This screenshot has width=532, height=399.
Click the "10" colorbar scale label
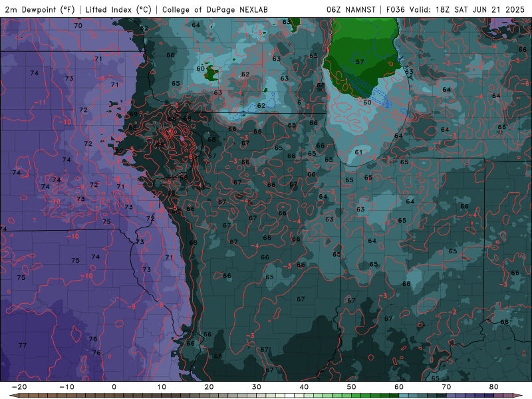pos(162,387)
